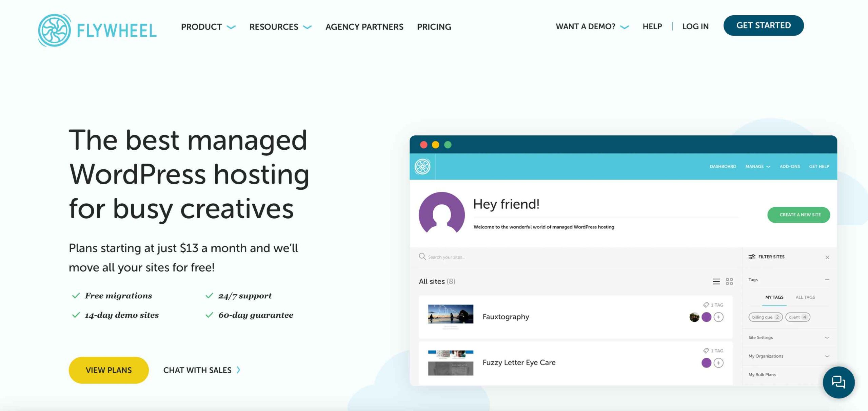
Task: Click tag icon on Fuzzy Letter Eye Care
Action: pos(706,351)
